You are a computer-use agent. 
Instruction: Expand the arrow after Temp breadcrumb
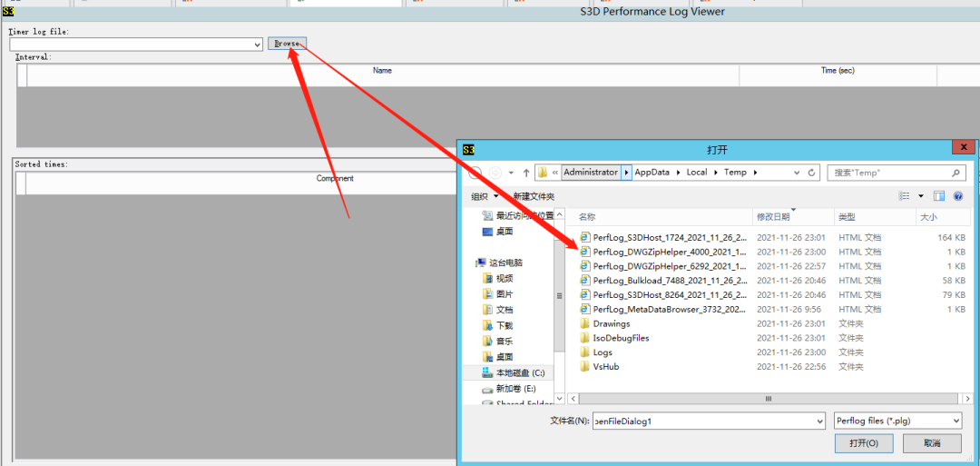click(x=755, y=172)
